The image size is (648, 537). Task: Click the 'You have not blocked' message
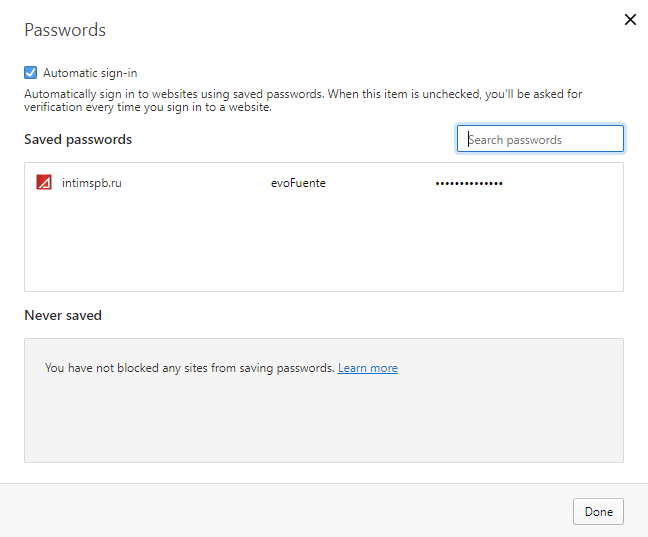tap(190, 368)
